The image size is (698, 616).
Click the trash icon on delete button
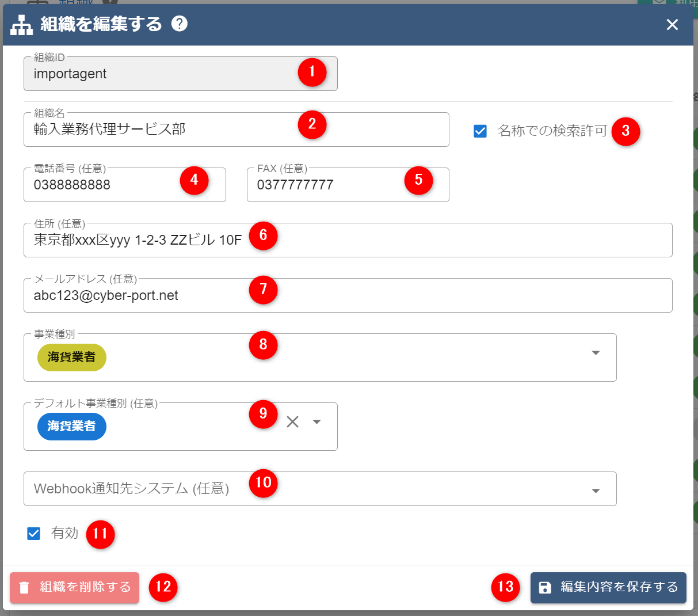pos(24,588)
